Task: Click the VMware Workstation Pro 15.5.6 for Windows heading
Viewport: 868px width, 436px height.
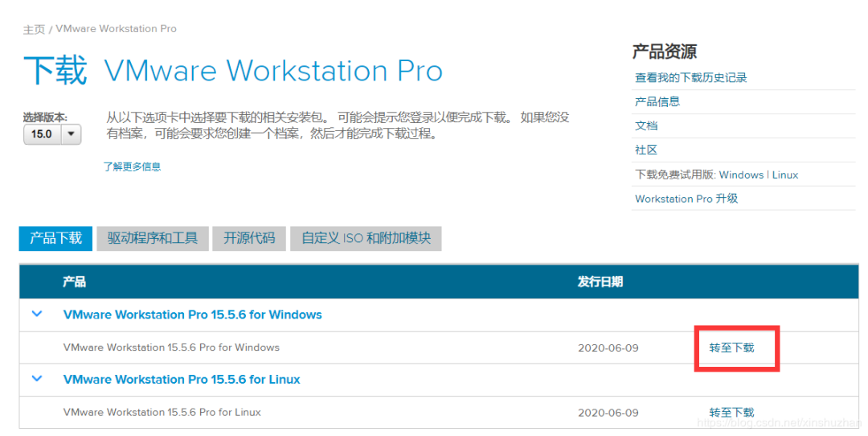Action: click(193, 315)
